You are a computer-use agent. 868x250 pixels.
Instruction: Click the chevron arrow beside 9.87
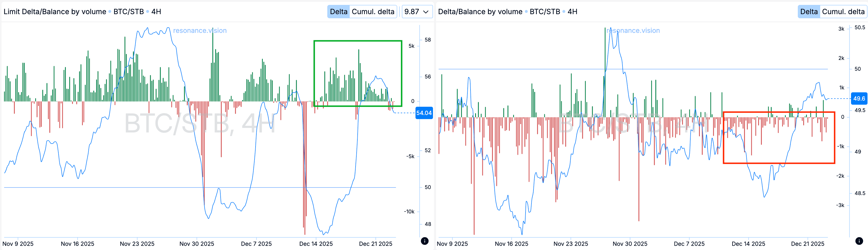tap(426, 12)
